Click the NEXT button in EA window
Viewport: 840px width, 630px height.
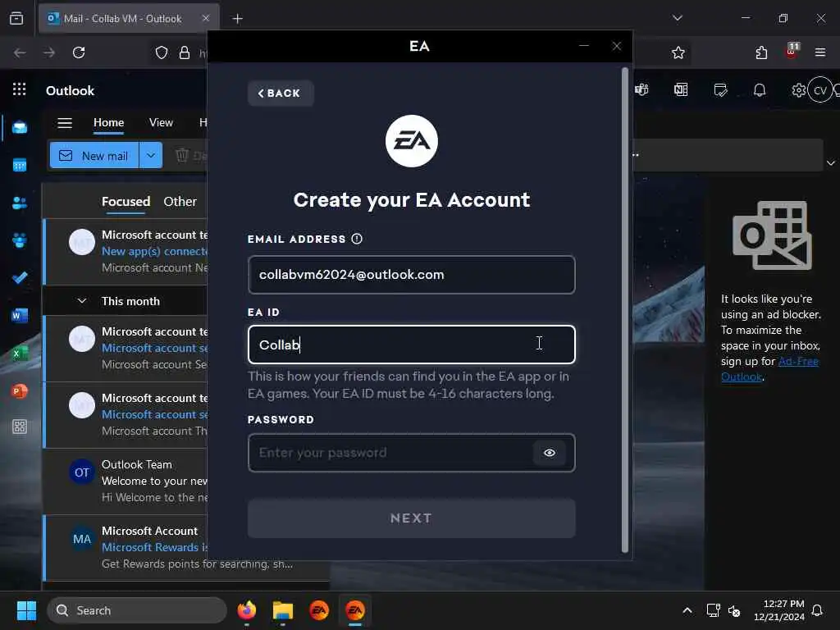click(412, 518)
